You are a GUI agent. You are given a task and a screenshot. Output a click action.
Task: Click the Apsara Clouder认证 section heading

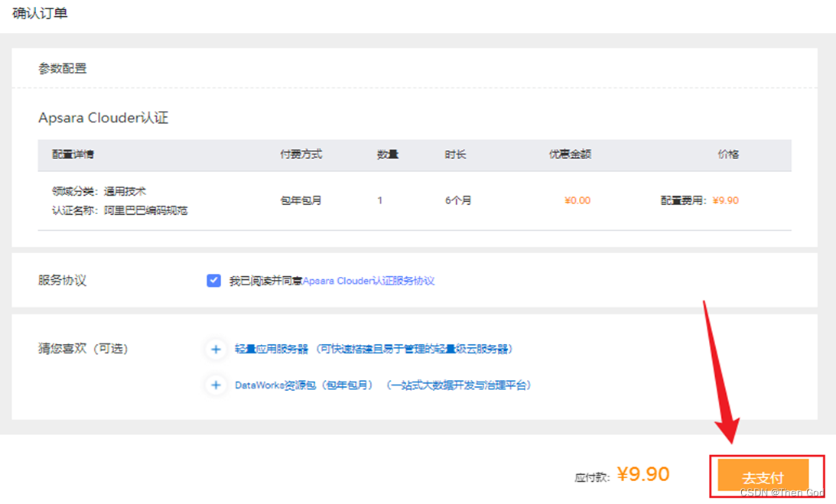point(103,118)
